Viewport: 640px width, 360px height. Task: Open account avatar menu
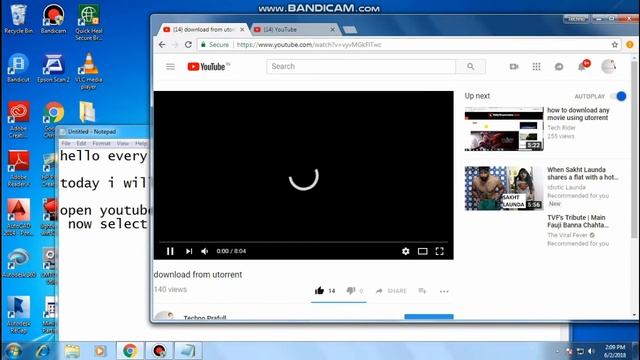tap(608, 67)
